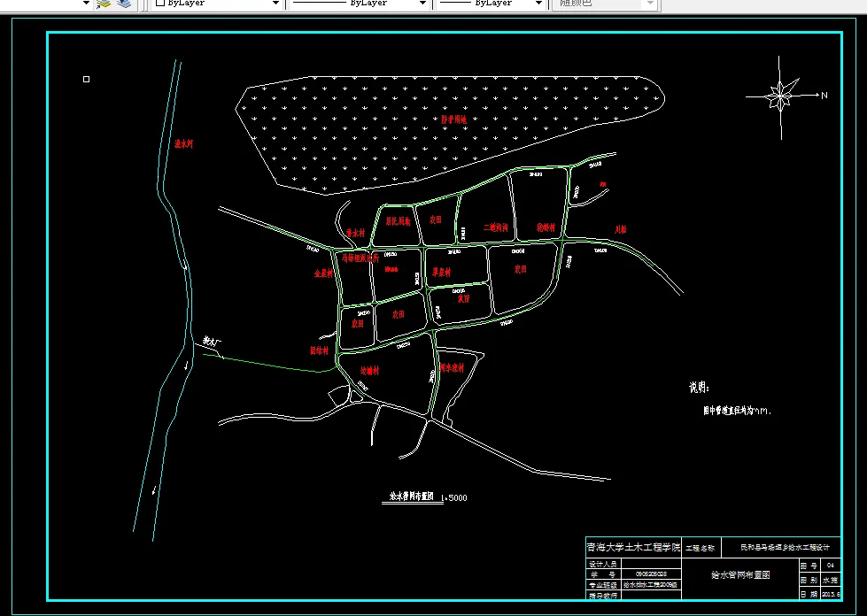
Task: Select the 居民用地 block label
Action: [x=399, y=221]
